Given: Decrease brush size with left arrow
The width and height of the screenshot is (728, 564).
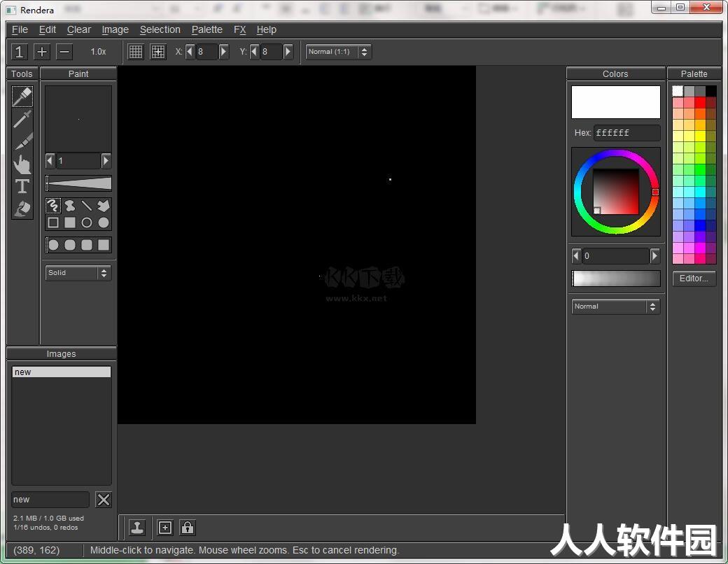Looking at the screenshot, I should [x=50, y=161].
